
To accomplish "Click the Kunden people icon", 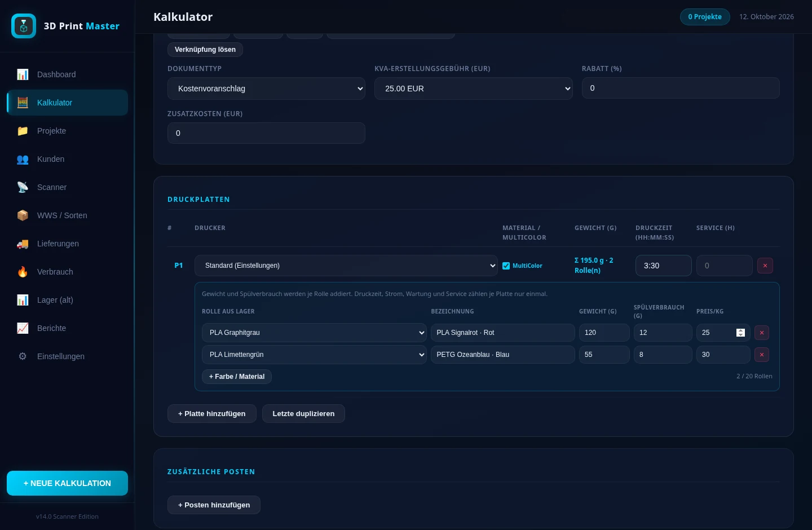I will click(x=23, y=159).
